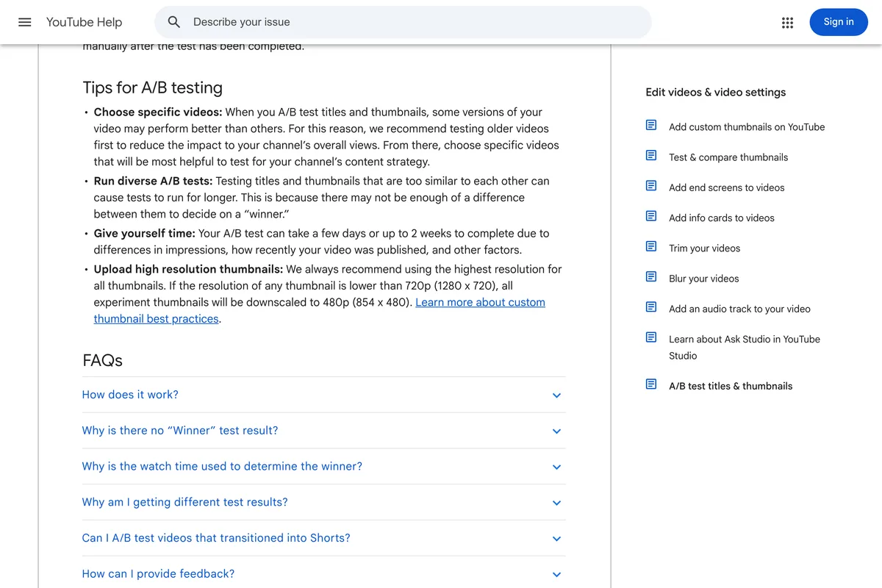Click article icon beside Learn about Ask Studio

(x=651, y=337)
